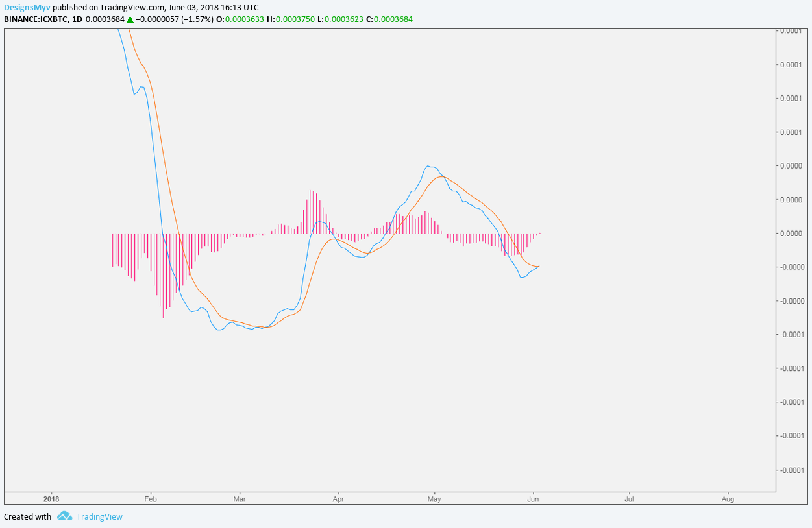The image size is (812, 528).
Task: Click the TradingView cloud logo icon
Action: 64,516
